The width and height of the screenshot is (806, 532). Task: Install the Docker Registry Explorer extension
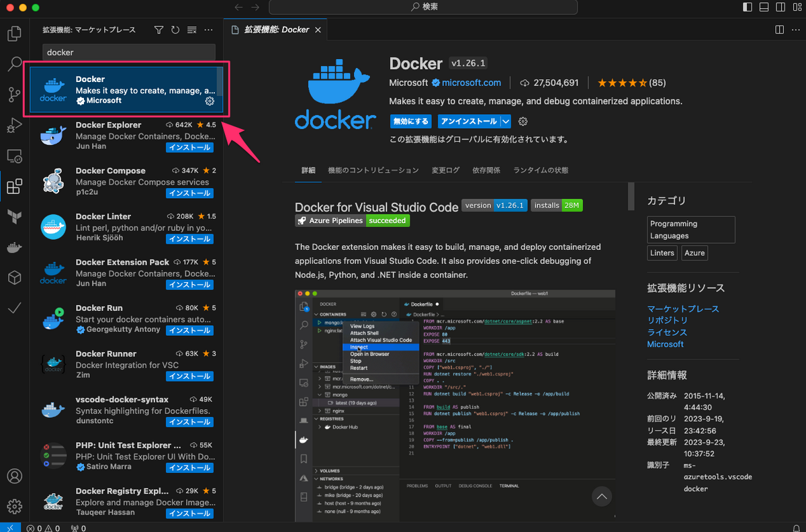(190, 513)
